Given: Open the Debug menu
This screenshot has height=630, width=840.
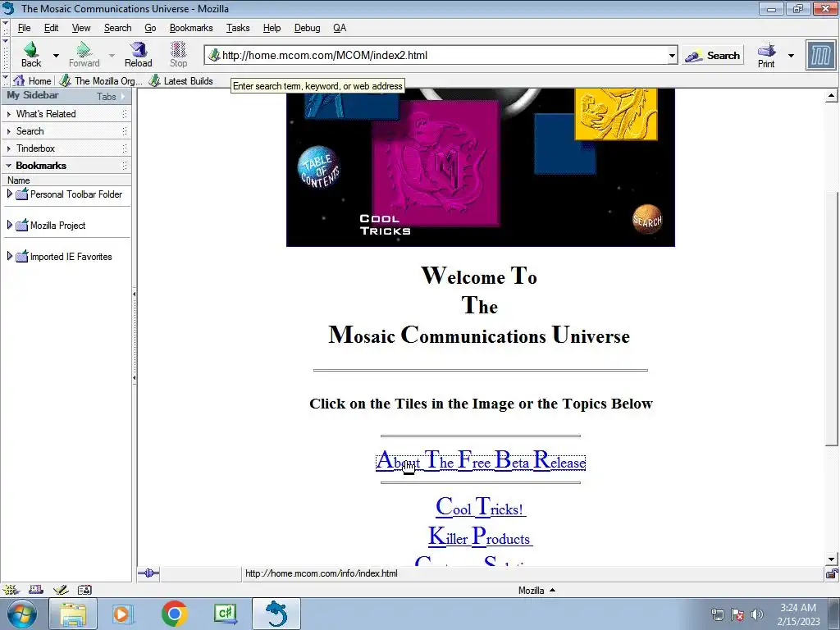Looking at the screenshot, I should pyautogui.click(x=307, y=28).
